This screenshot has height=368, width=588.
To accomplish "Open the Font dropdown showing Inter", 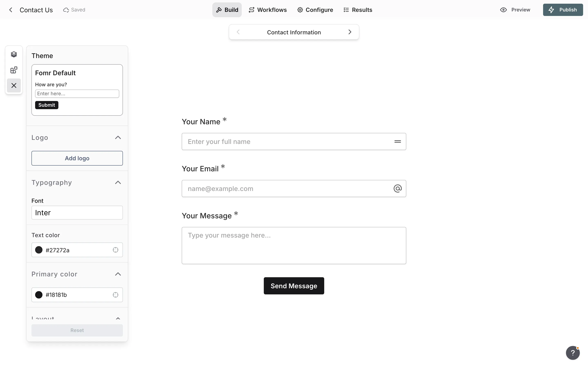I will 77,213.
